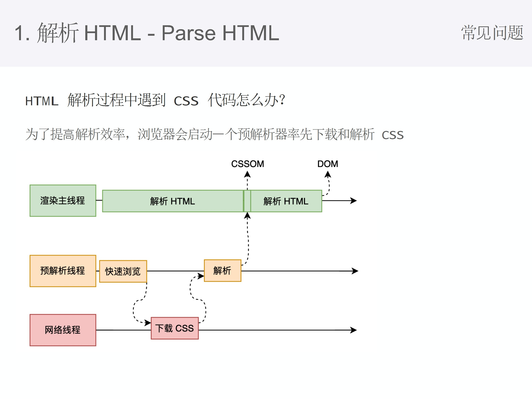The height and width of the screenshot is (399, 532).
Task: Select the 下载 CSS red box
Action: click(175, 328)
